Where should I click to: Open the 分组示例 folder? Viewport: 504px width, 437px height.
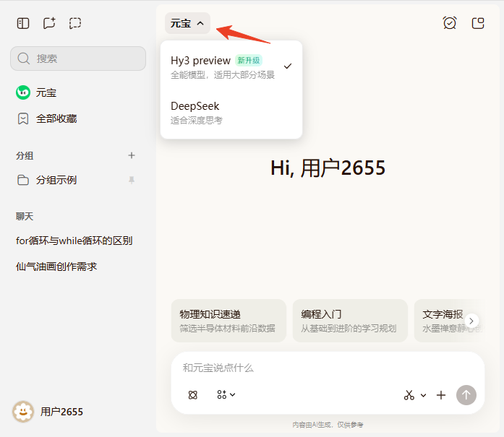click(77, 180)
